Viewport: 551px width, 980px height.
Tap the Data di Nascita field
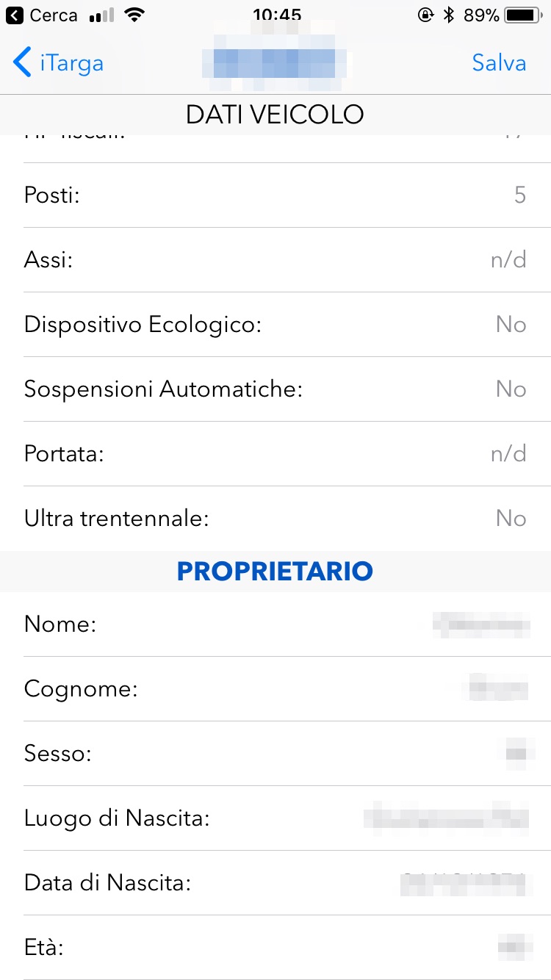point(275,883)
